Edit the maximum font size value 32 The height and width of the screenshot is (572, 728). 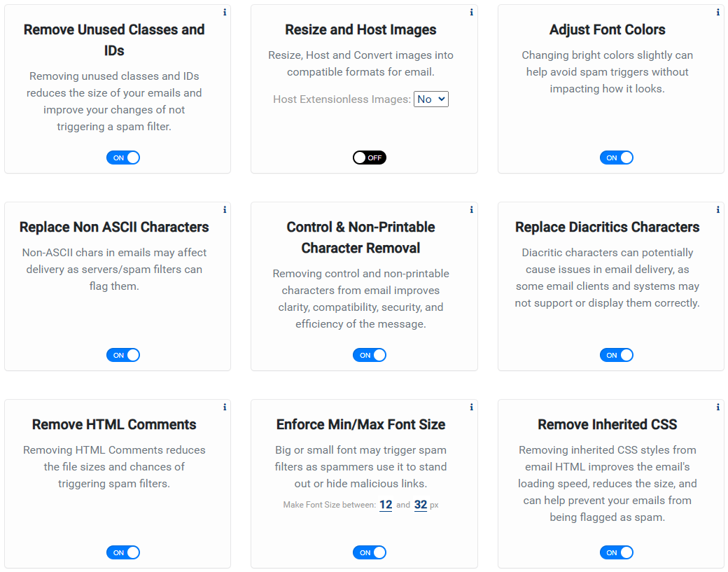click(x=421, y=505)
